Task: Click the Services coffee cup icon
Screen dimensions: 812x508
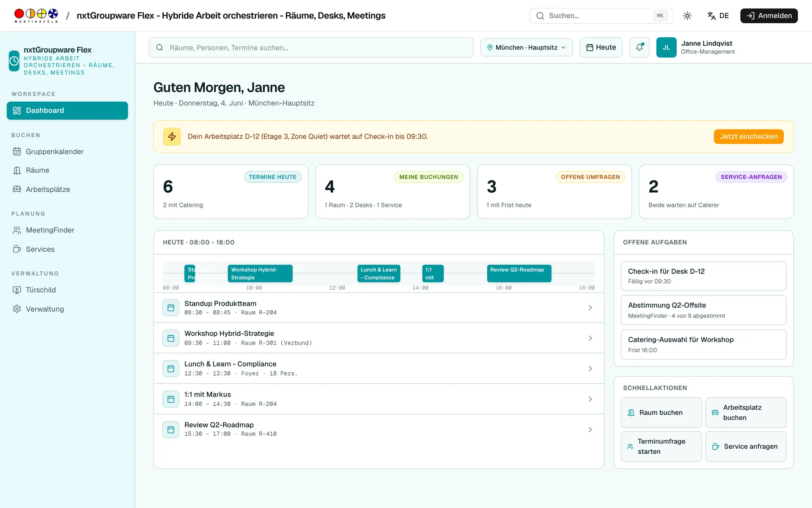Action: pos(17,249)
